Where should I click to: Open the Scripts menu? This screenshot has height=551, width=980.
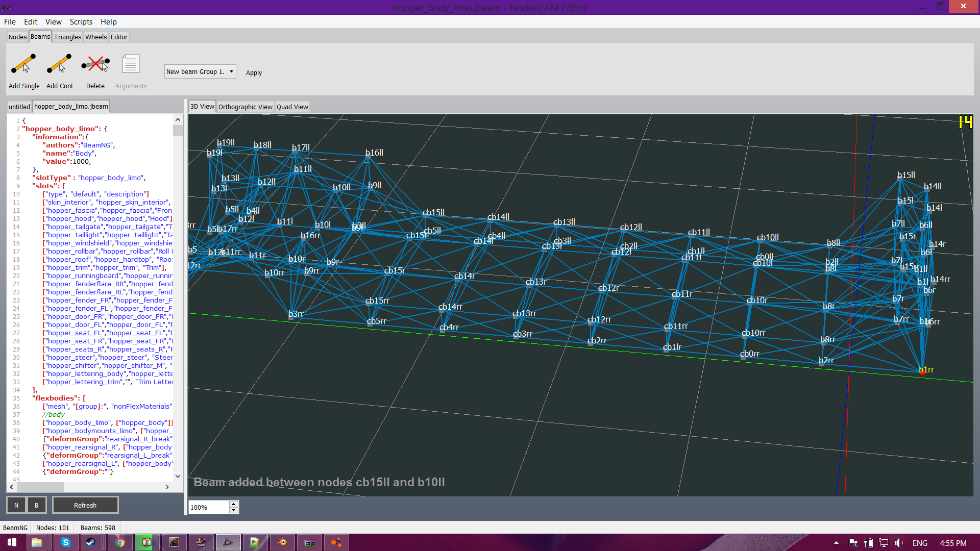pos(81,21)
